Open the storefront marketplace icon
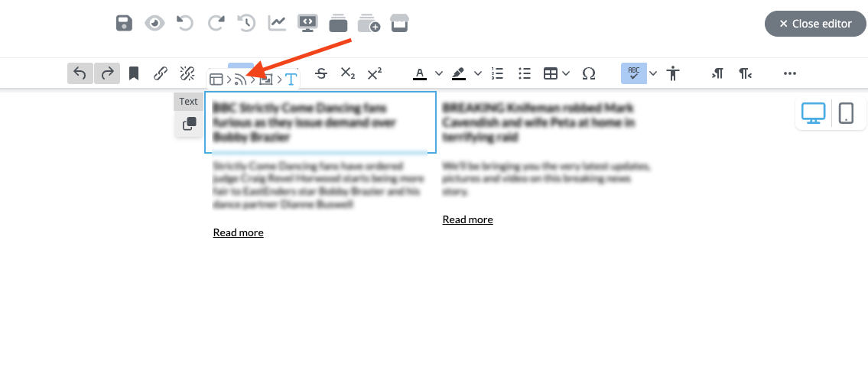This screenshot has width=868, height=383. point(400,23)
